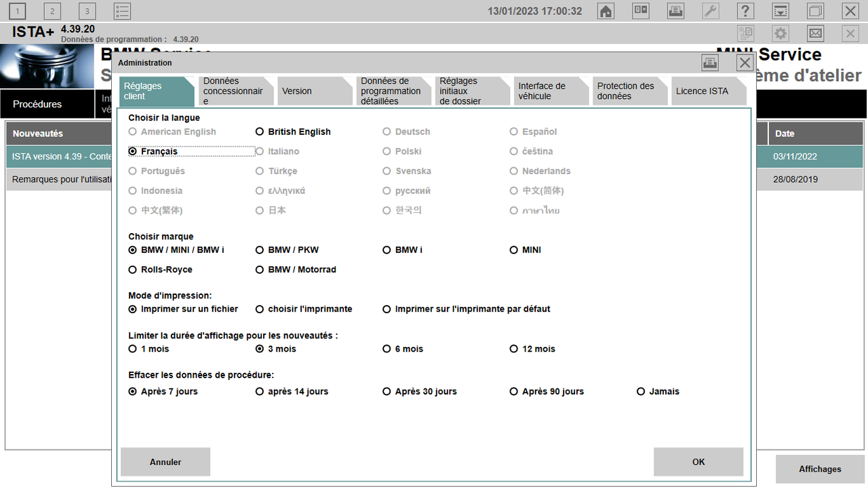Select British English language
Viewport: 868px width, 488px height.
click(x=293, y=131)
